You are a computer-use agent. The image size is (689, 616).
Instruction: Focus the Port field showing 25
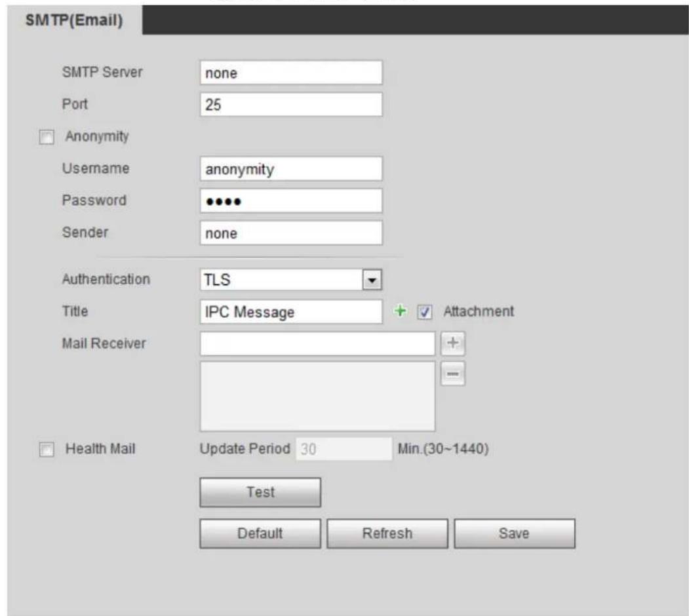pyautogui.click(x=291, y=105)
